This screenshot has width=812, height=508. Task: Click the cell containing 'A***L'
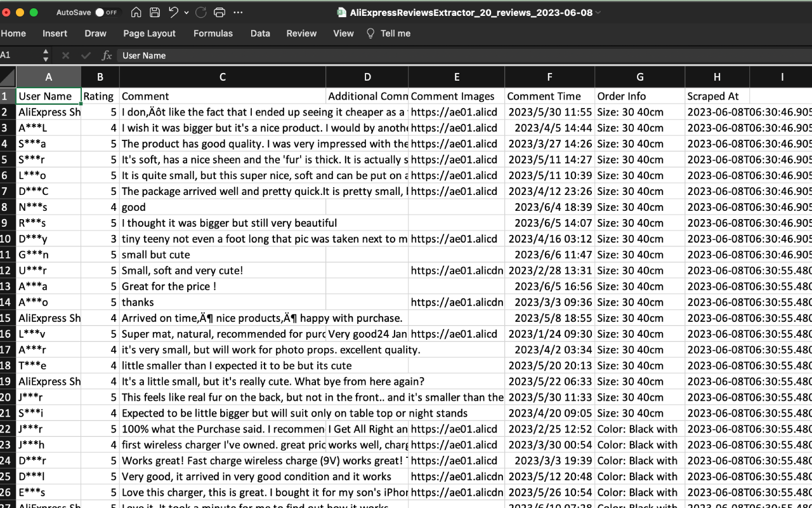(48, 128)
